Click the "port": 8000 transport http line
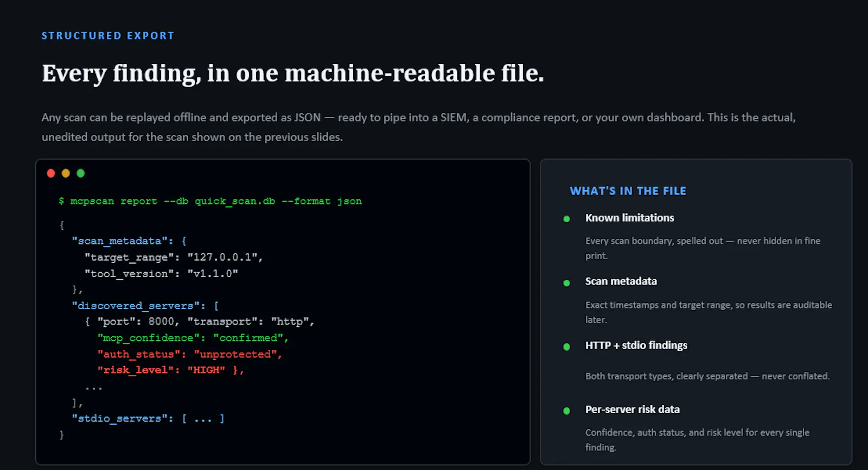 [200, 321]
